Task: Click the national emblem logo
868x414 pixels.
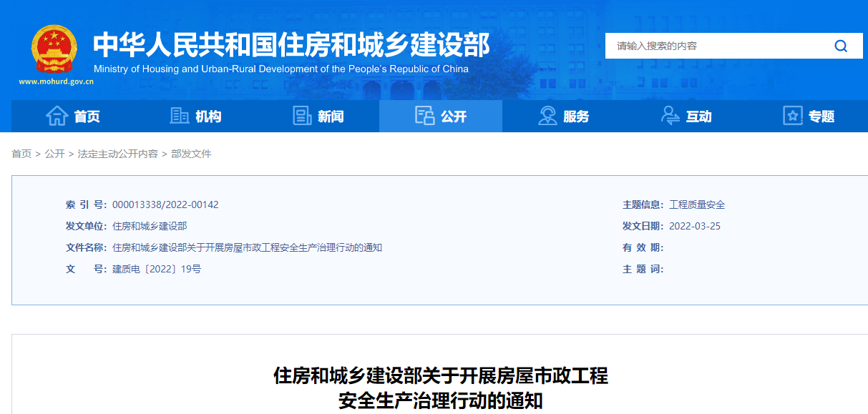Action: tap(54, 49)
